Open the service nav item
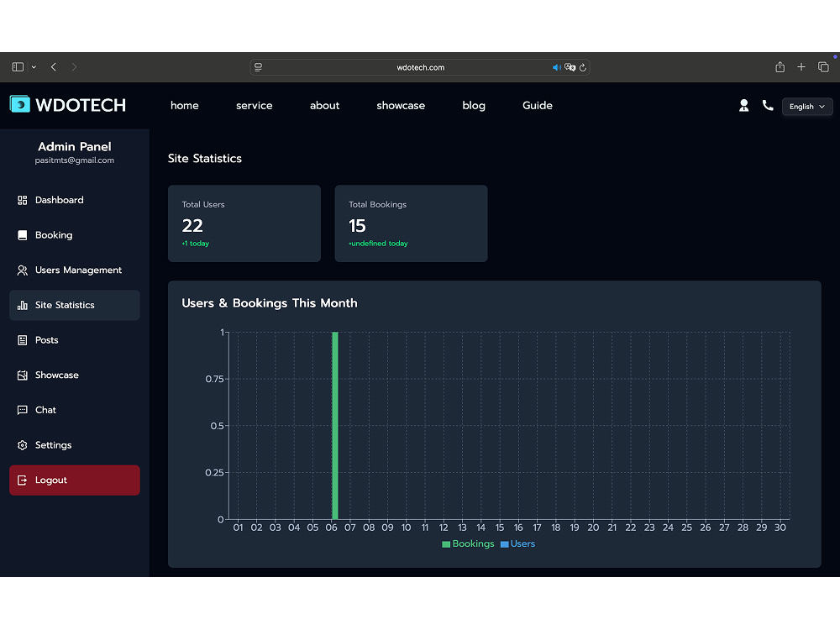 point(254,106)
